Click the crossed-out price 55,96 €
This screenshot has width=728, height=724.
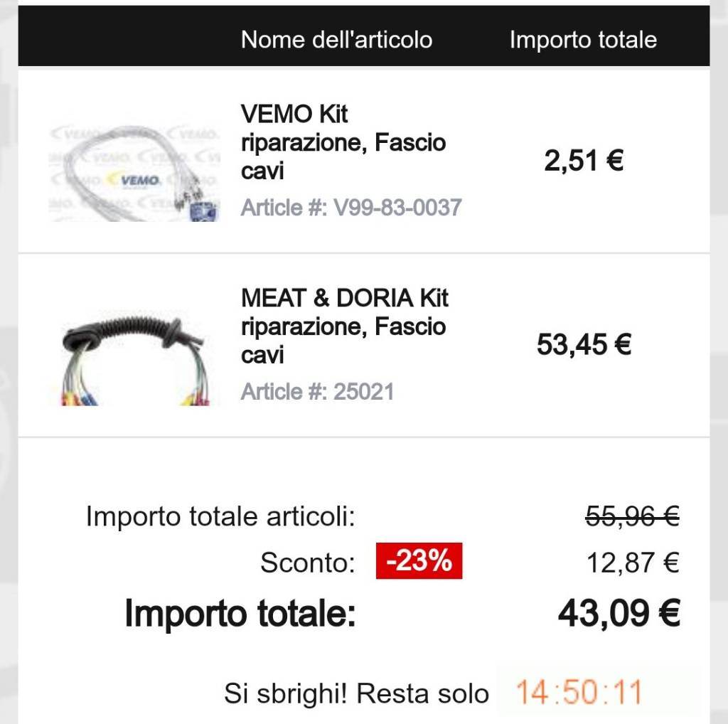pyautogui.click(x=632, y=517)
